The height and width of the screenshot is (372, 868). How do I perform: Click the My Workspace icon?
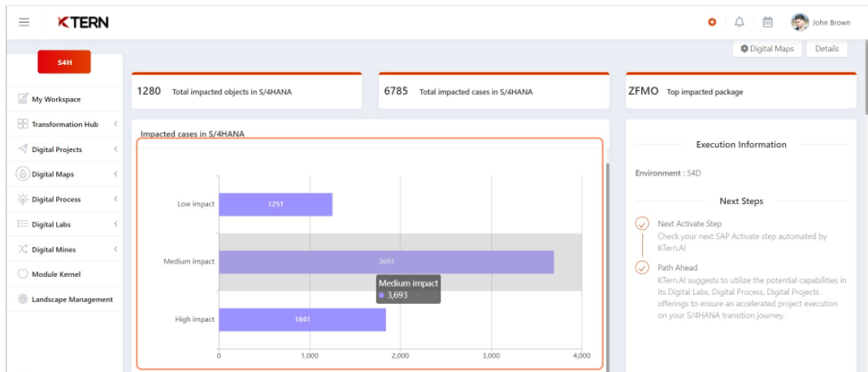pos(23,99)
